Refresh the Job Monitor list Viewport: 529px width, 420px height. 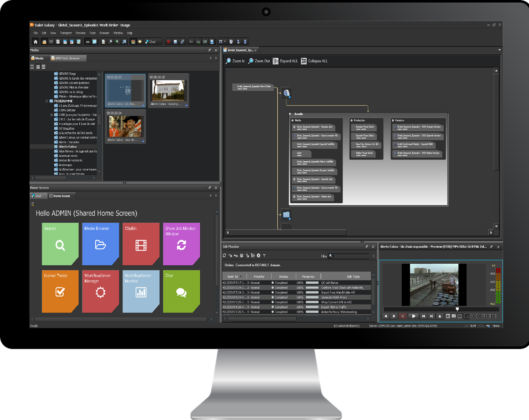pyautogui.click(x=224, y=256)
